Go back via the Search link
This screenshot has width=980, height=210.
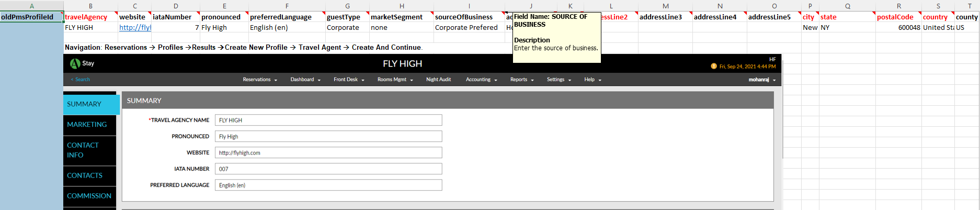(81, 80)
